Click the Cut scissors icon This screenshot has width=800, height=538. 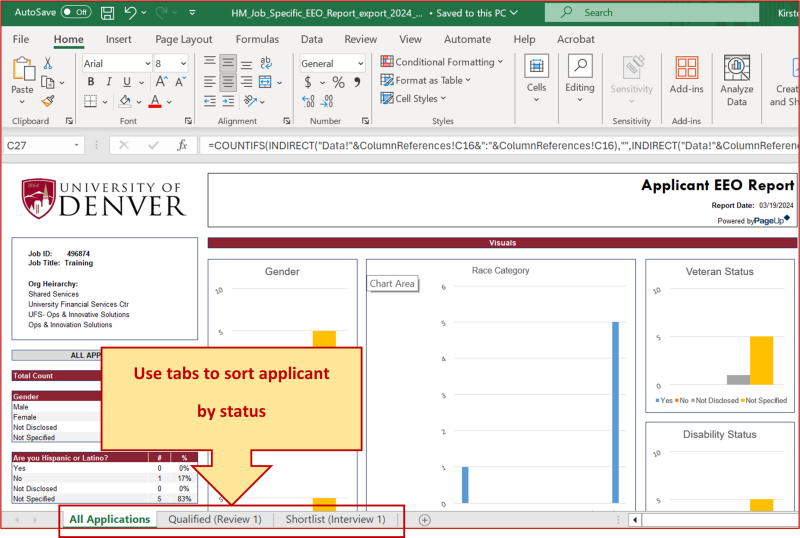click(47, 63)
